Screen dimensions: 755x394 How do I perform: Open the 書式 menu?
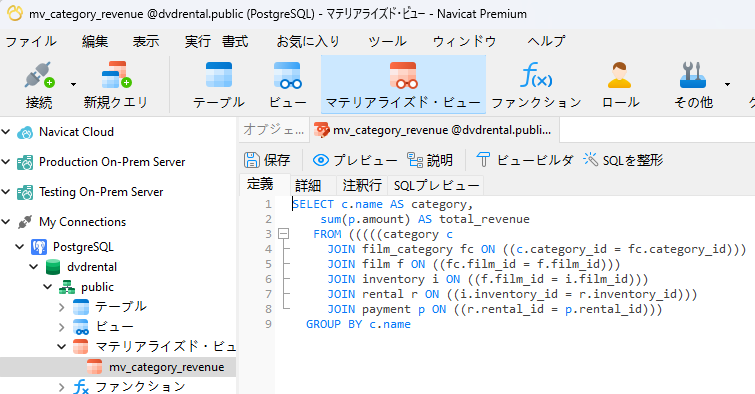click(235, 41)
